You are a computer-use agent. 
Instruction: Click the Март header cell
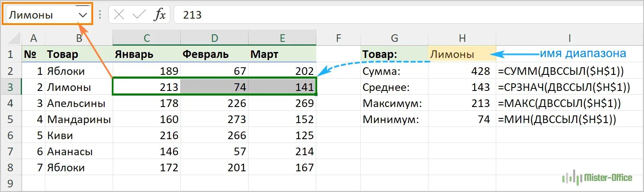(282, 54)
